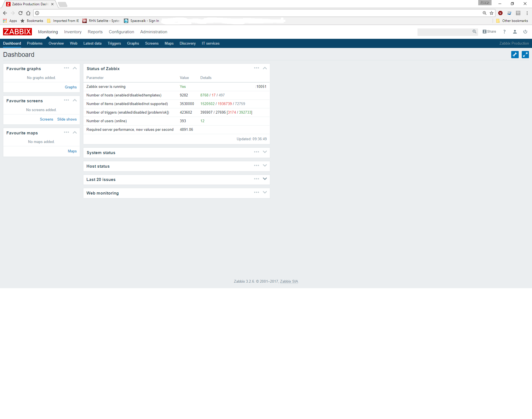Click into the Zabbix search field
This screenshot has height=419, width=532.
pos(445,32)
